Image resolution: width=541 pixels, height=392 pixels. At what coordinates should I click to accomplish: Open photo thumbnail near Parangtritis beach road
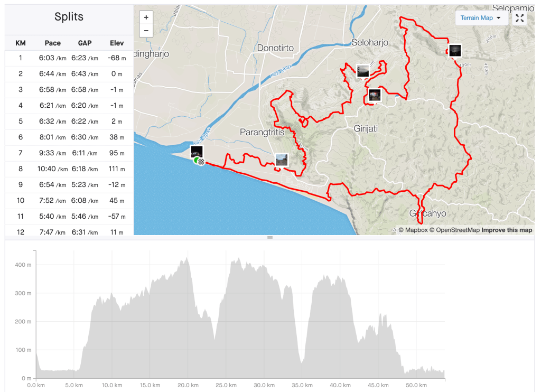[x=282, y=160]
